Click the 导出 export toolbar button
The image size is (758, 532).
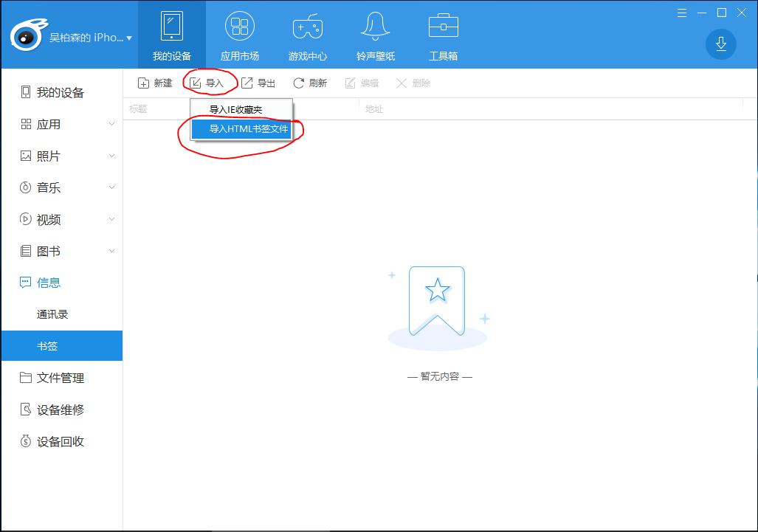(258, 83)
